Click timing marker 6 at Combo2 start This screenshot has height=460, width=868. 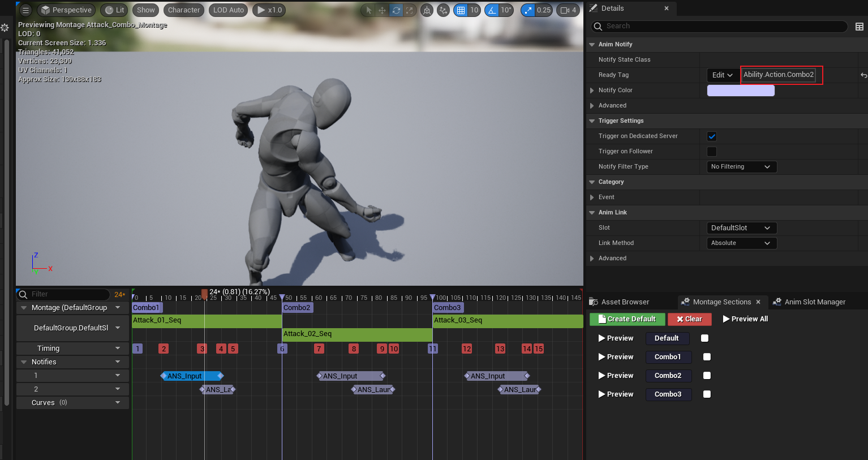[282, 349]
